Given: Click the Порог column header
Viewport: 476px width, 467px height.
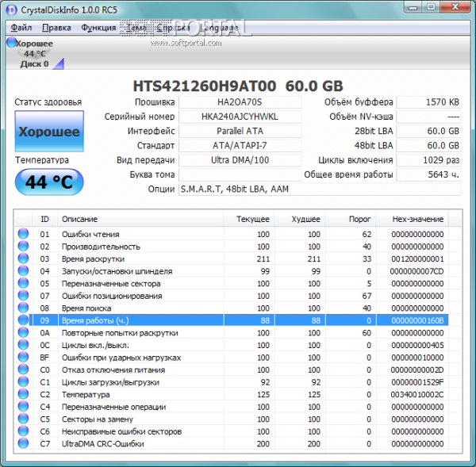Looking at the screenshot, I should (351, 219).
